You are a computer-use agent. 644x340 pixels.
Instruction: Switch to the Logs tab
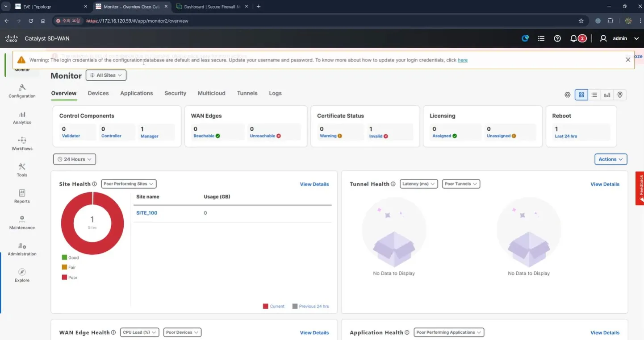click(x=275, y=93)
